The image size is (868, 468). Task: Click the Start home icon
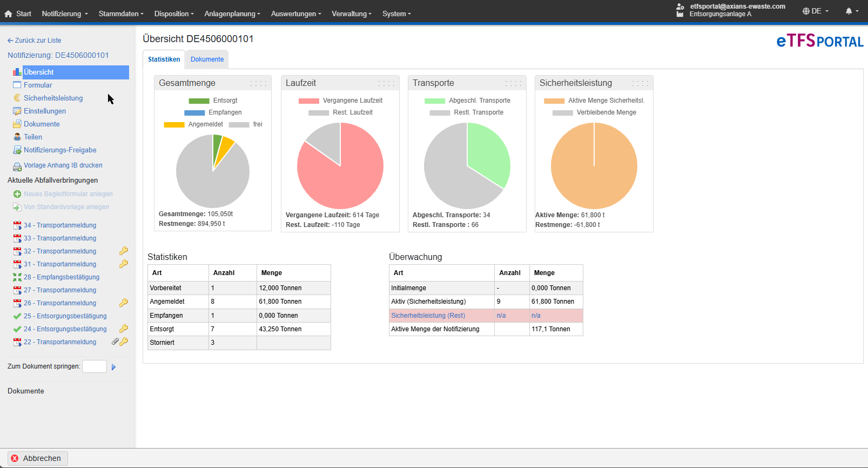pyautogui.click(x=9, y=14)
